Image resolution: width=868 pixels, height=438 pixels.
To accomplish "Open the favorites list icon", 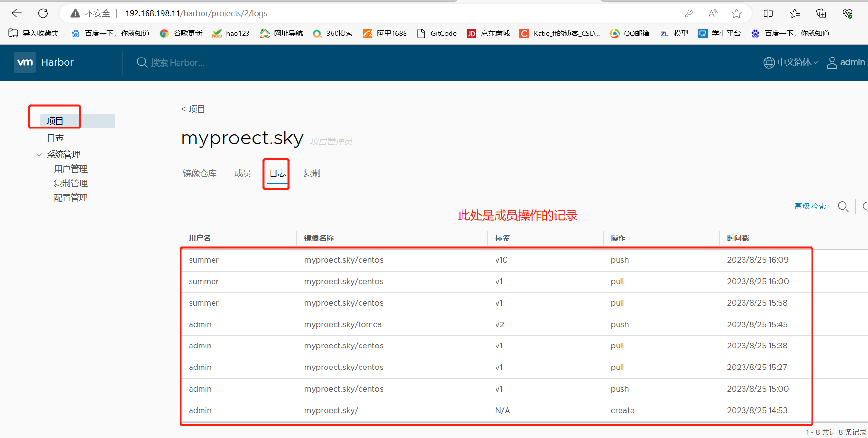I will tap(795, 13).
